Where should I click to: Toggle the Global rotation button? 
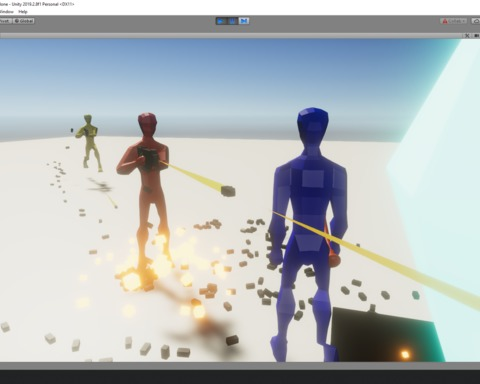pyautogui.click(x=24, y=21)
